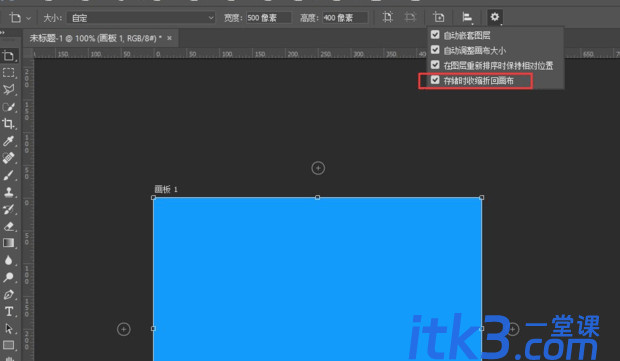
Task: Toggle 自动嵌套图层 checkbox
Action: tap(435, 35)
